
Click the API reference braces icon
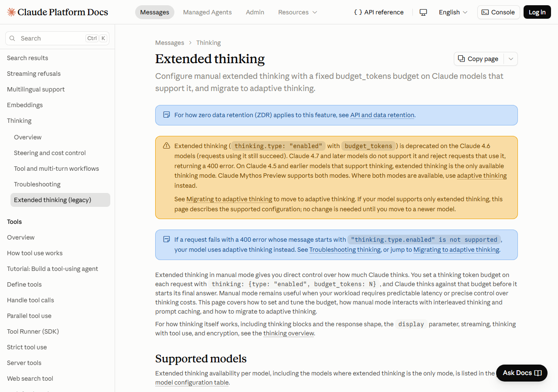point(358,12)
